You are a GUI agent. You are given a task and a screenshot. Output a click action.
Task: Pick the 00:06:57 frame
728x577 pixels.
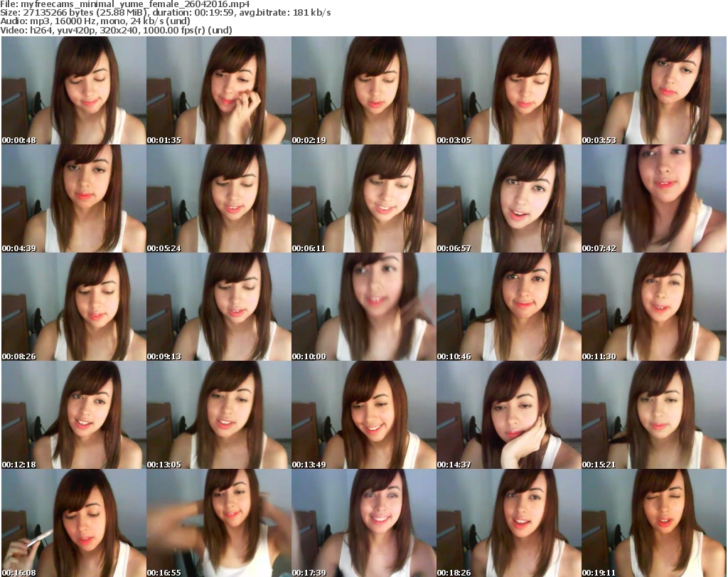[x=508, y=198]
